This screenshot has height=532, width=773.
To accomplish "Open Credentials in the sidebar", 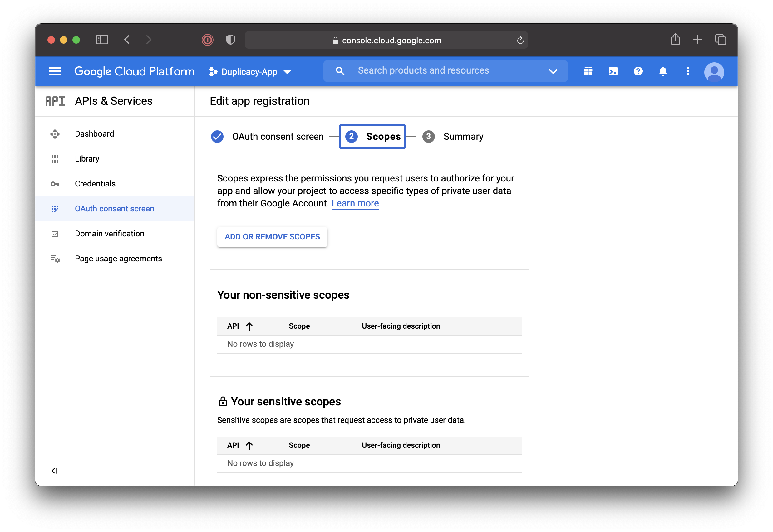I will (95, 184).
